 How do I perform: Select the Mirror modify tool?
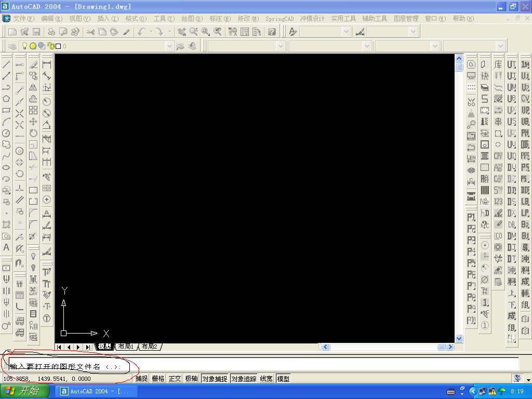(x=33, y=87)
